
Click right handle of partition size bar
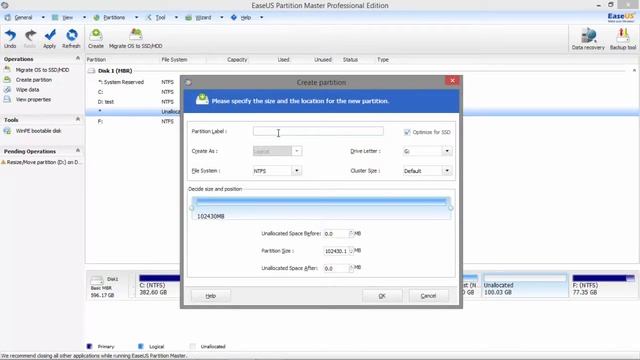[x=451, y=208]
